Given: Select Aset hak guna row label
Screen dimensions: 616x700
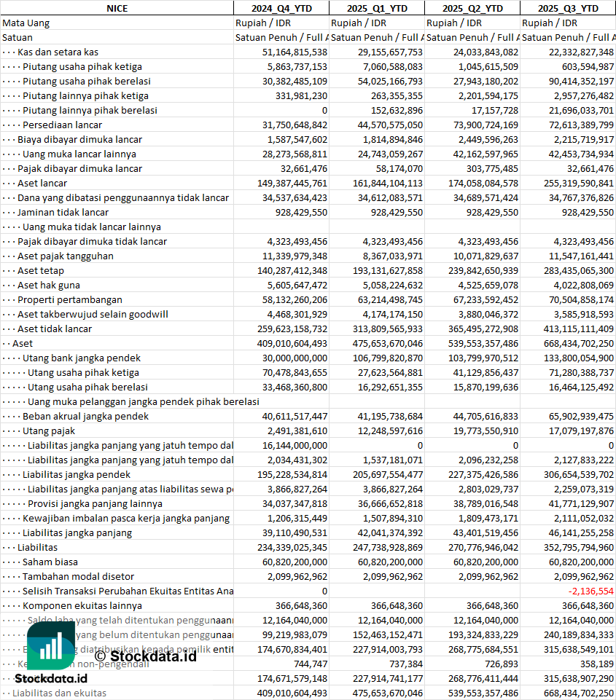Looking at the screenshot, I should click(49, 286).
